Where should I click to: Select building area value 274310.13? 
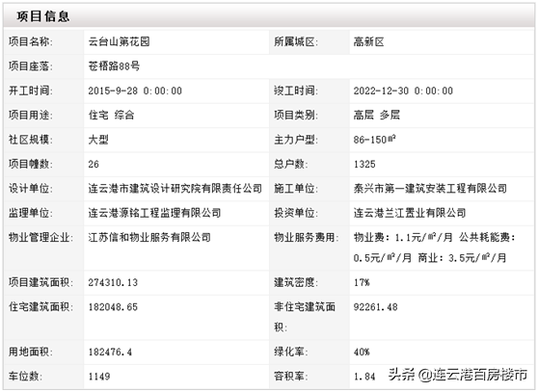[113, 283]
